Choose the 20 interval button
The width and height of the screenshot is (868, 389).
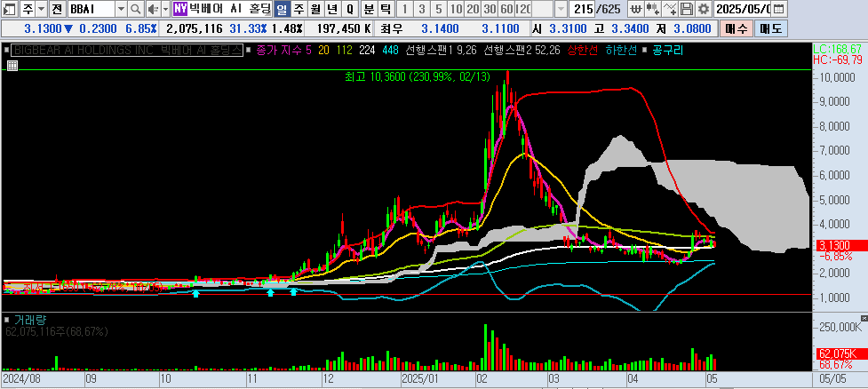[472, 8]
